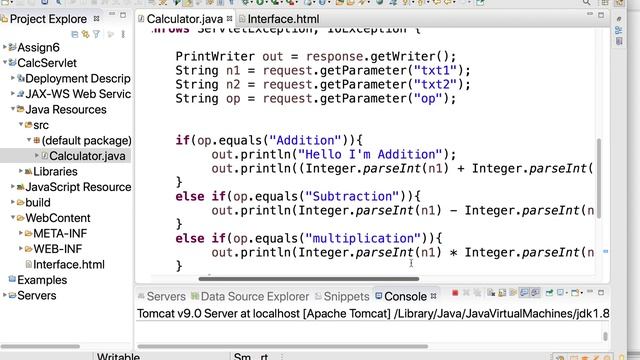Maximize the Project Explorer panel

coord(123,16)
